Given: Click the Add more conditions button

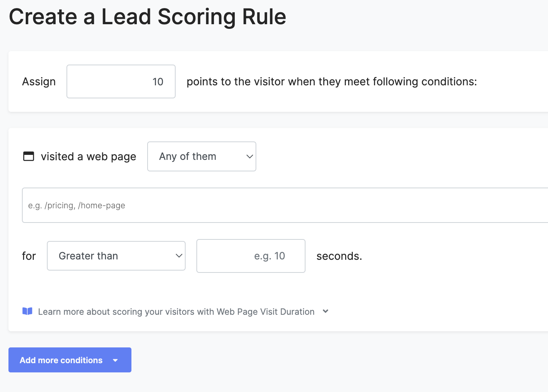Looking at the screenshot, I should point(70,360).
